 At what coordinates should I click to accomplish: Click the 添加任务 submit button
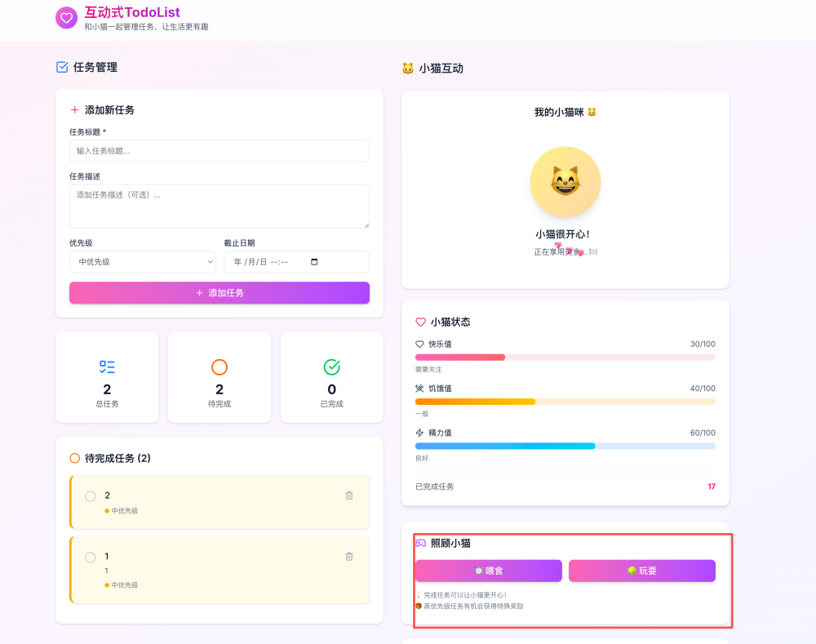(x=219, y=292)
